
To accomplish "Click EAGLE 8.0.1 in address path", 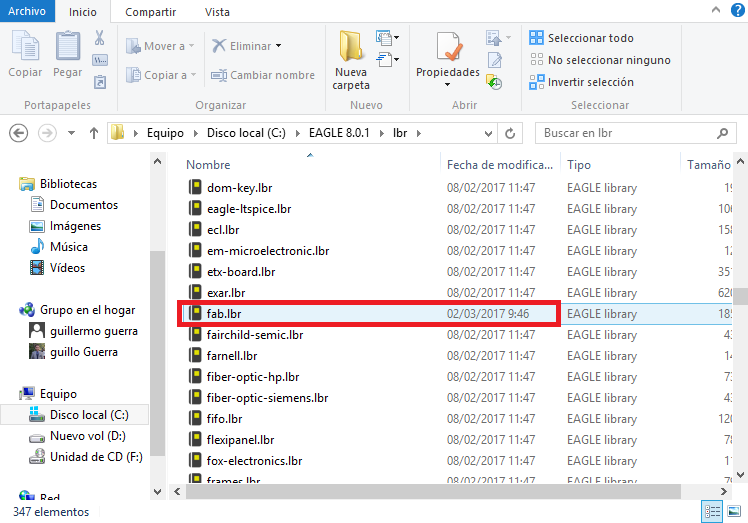I will pos(339,133).
